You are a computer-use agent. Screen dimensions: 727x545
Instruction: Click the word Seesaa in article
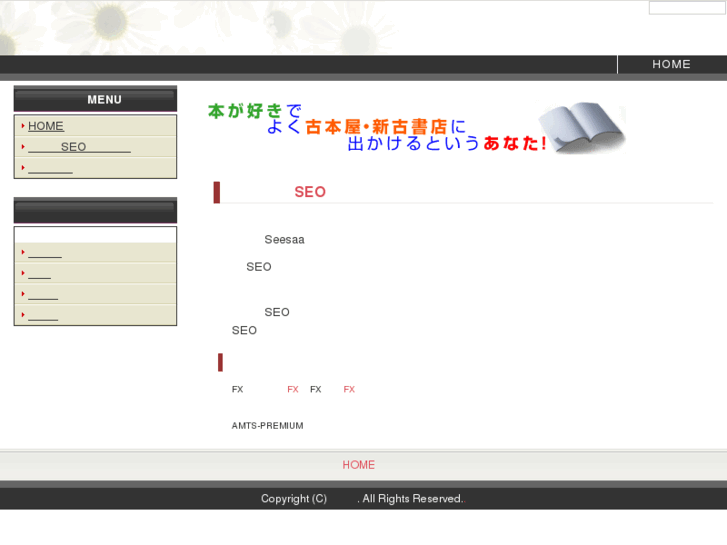[284, 239]
